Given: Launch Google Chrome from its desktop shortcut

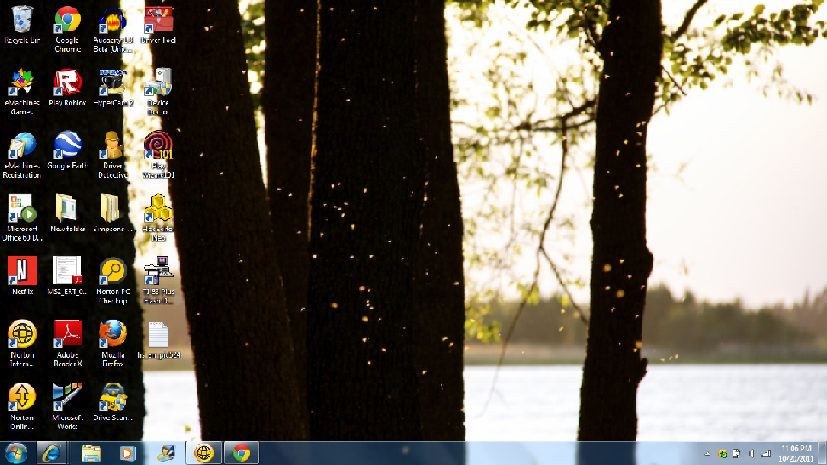Looking at the screenshot, I should [67, 20].
